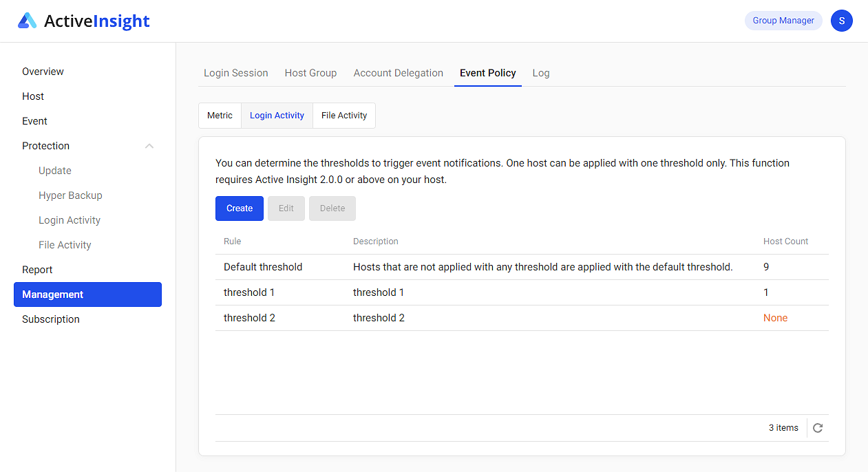Collapse the Protection section in sidebar
Viewport: 868px width, 472px height.
149,145
